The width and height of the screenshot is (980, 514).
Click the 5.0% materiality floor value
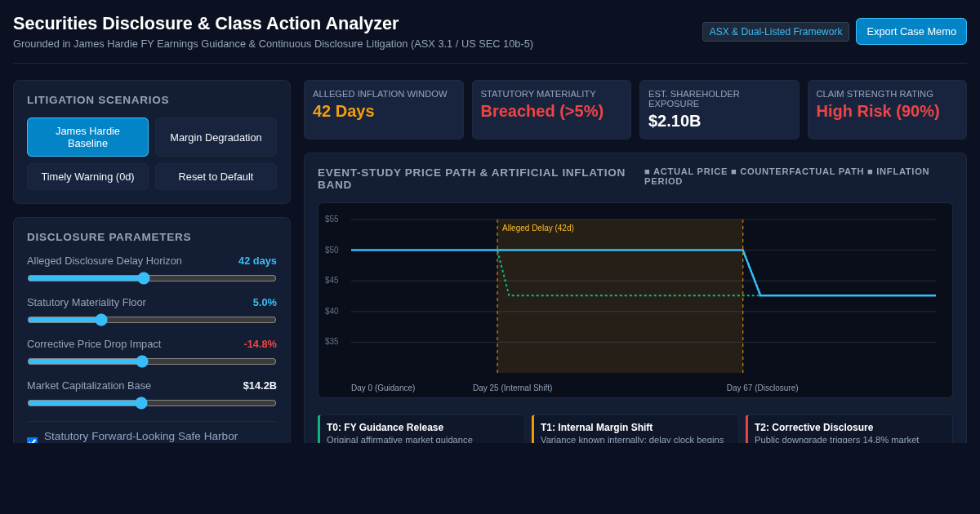pyautogui.click(x=265, y=303)
